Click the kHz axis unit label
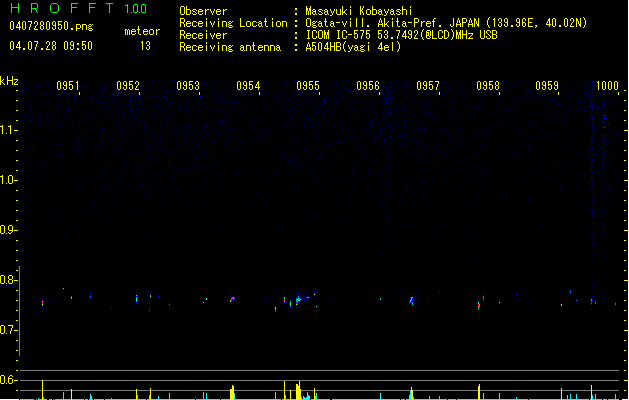Viewport: 629px width, 400px height. click(9, 81)
